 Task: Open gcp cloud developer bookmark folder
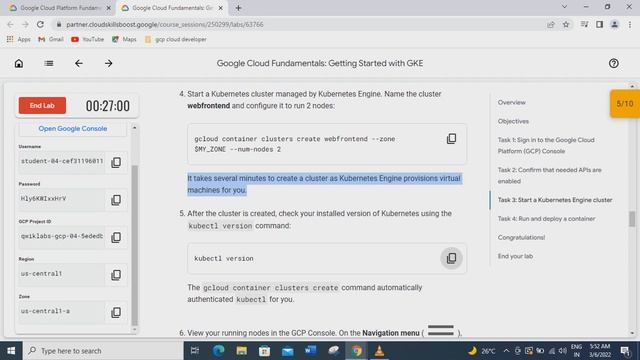pyautogui.click(x=176, y=39)
